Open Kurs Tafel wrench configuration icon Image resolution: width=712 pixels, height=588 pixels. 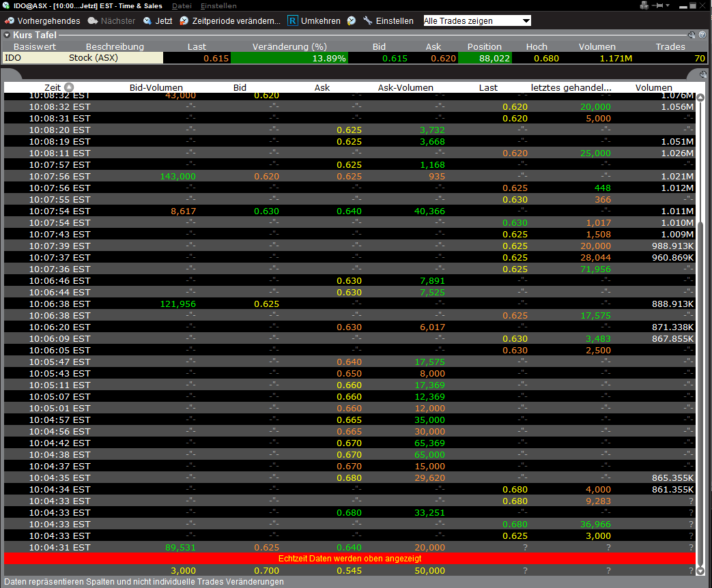click(692, 35)
